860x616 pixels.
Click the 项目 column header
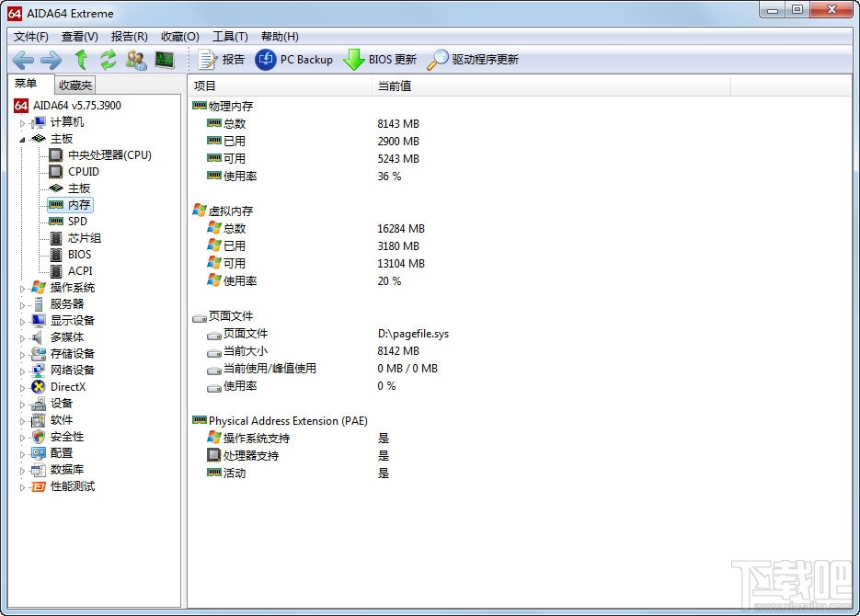coord(281,86)
